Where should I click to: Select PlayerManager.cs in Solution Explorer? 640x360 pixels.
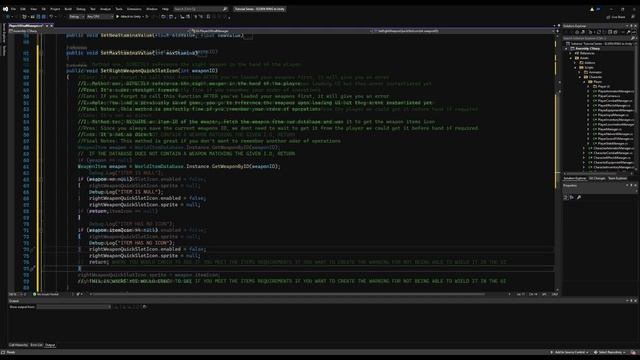coord(607,129)
